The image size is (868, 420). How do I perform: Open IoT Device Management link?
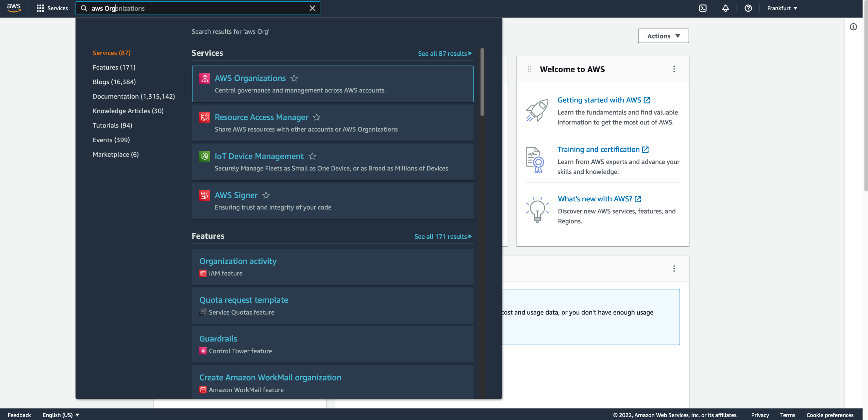click(x=259, y=156)
